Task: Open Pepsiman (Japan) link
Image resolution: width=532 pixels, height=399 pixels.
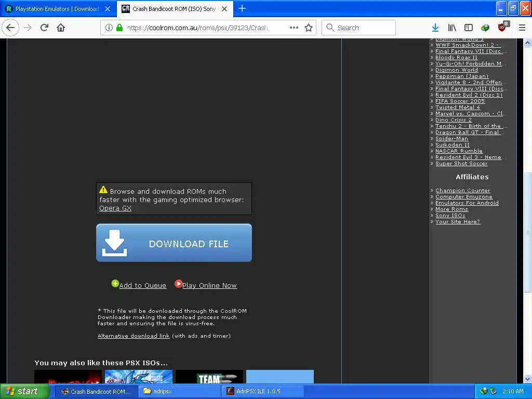Action: tap(462, 76)
